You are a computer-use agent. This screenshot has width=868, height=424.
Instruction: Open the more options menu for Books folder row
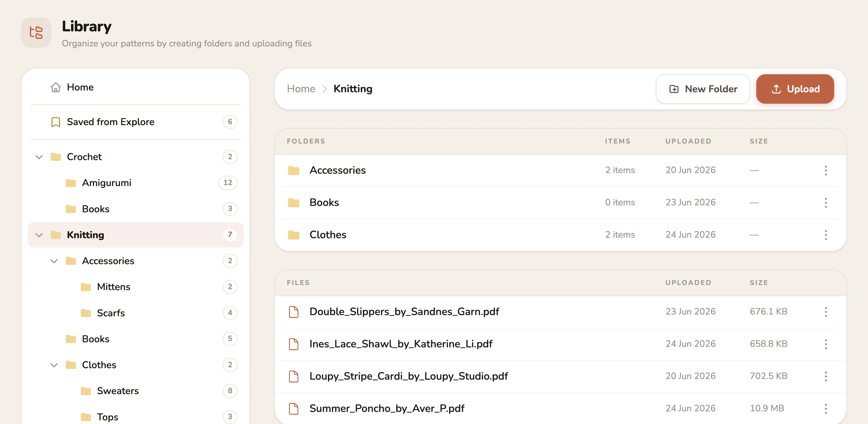point(826,203)
